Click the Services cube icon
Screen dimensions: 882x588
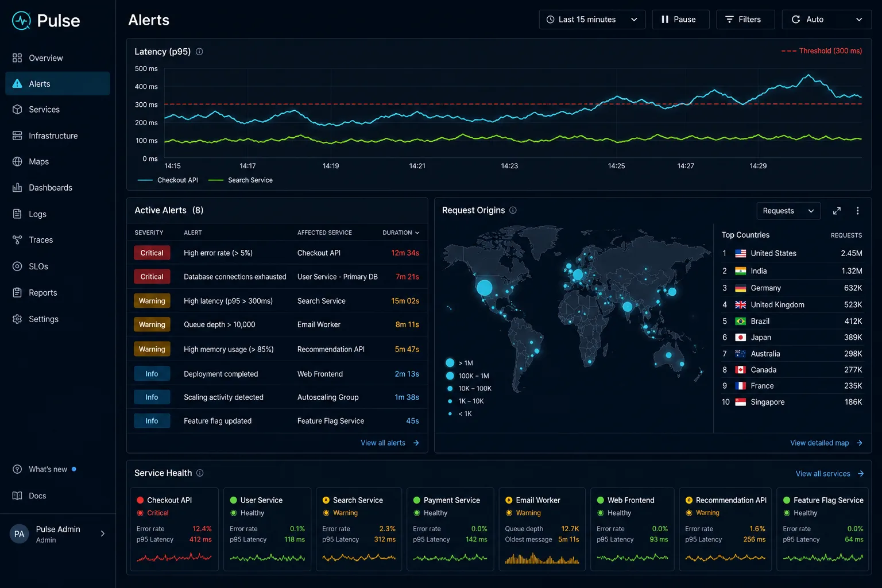17,110
